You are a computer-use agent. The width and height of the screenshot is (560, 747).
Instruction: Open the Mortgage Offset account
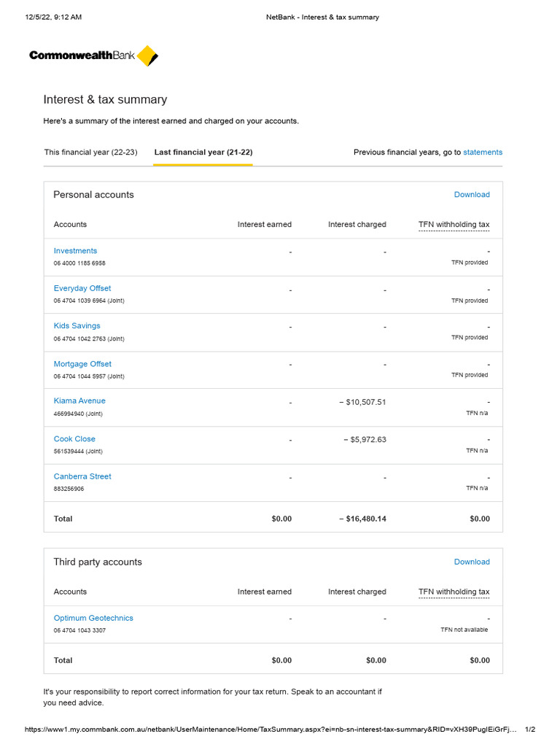click(x=82, y=364)
